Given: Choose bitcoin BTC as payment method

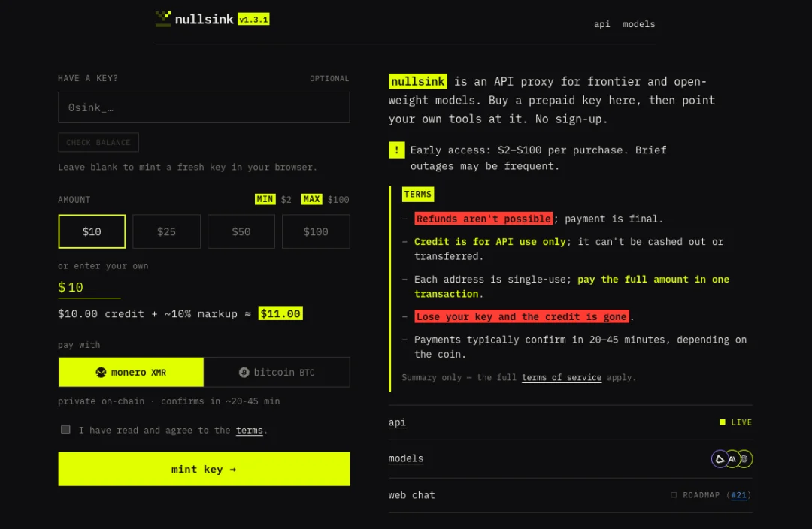Looking at the screenshot, I should click(x=277, y=372).
